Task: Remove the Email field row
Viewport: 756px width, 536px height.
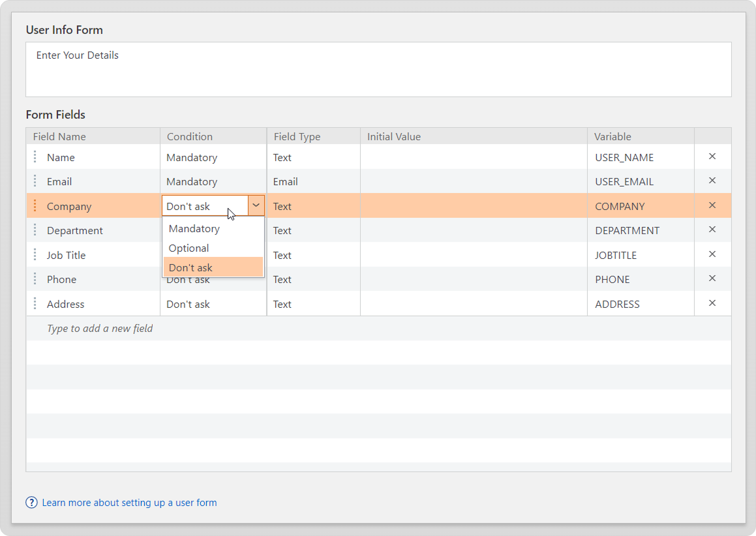Action: [712, 181]
